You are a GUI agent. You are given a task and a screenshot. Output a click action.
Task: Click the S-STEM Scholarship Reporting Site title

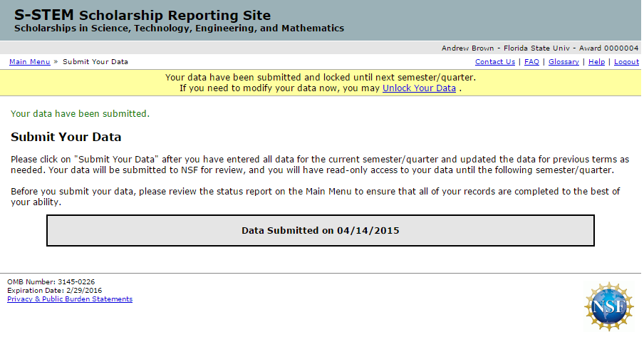pyautogui.click(x=142, y=15)
